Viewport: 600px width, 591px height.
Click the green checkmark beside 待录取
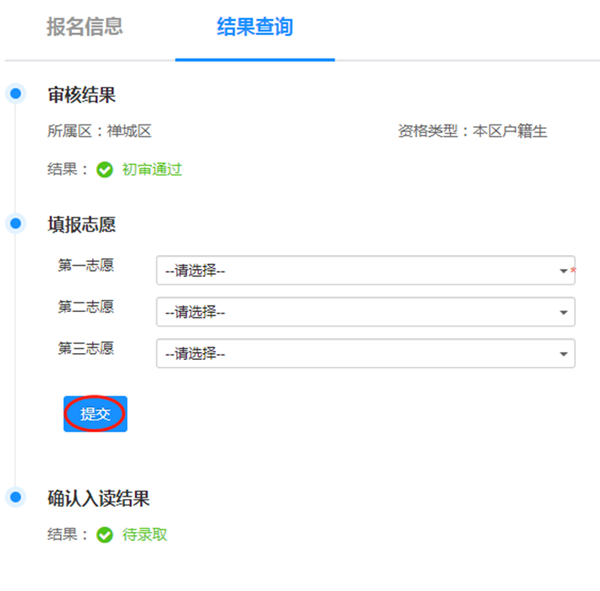[x=105, y=535]
